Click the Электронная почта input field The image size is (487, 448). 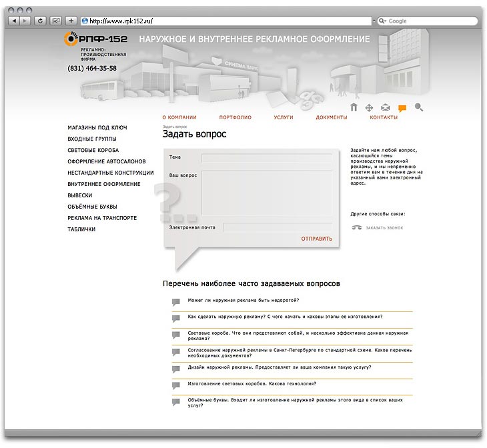(278, 227)
